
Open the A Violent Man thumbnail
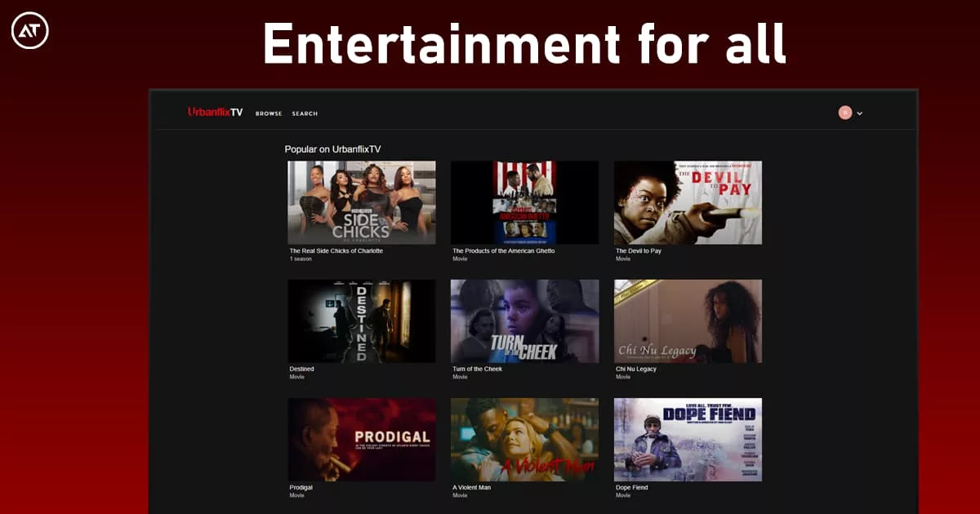[524, 440]
